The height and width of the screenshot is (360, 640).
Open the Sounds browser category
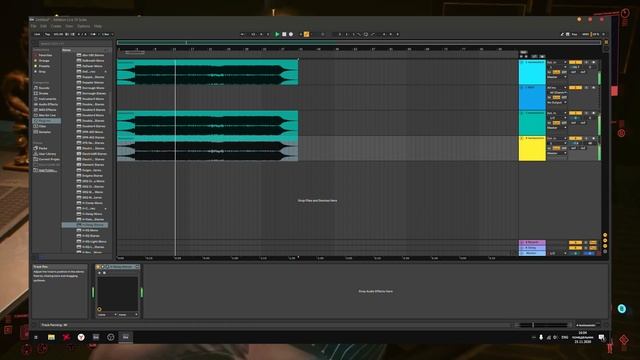click(x=44, y=88)
